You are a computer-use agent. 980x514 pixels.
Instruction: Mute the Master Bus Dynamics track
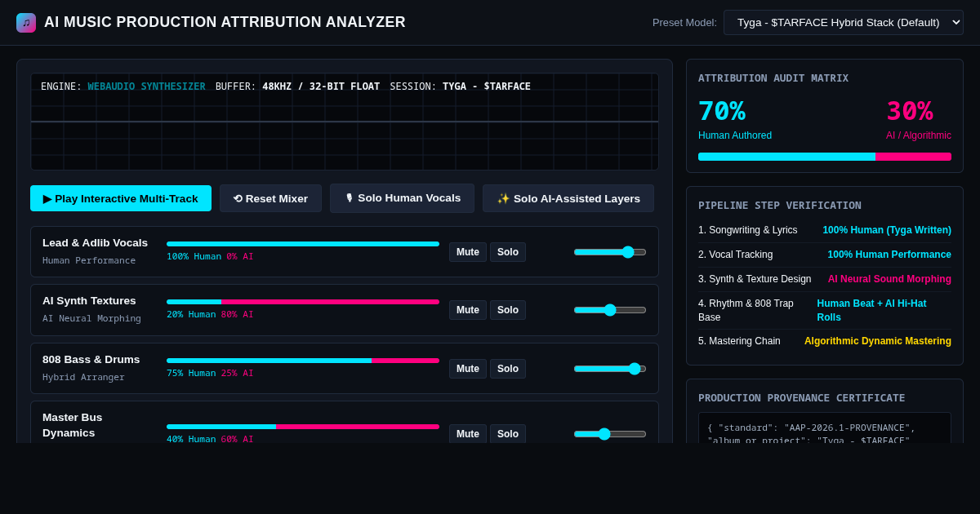coord(468,434)
